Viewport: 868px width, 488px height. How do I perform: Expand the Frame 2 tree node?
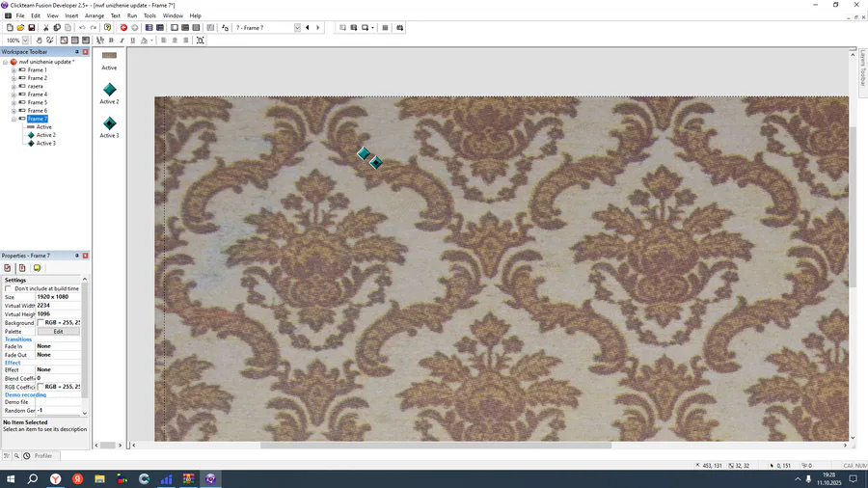(x=14, y=78)
